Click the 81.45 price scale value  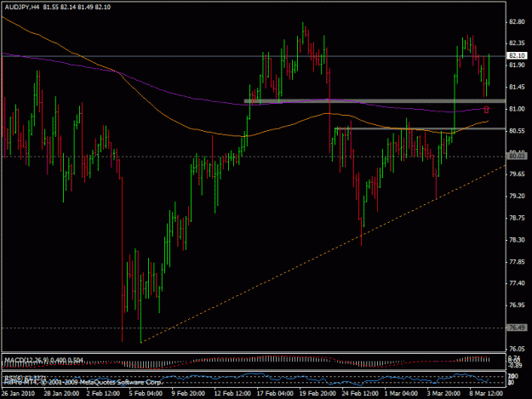coord(517,87)
